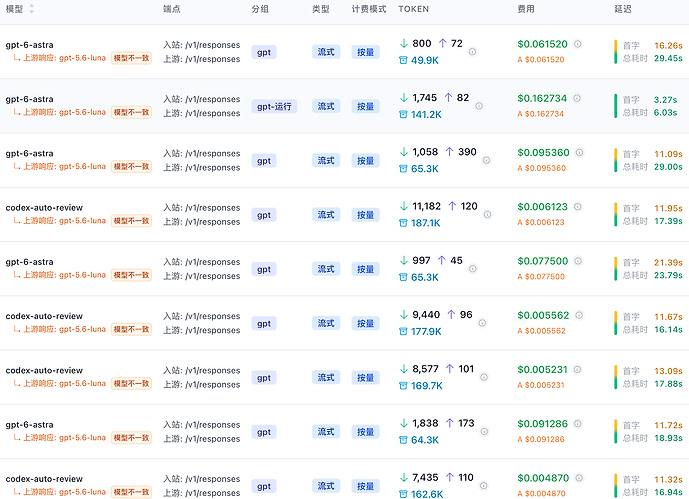Screen dimensions: 689x499
Task: Click the 流式 type tag in first row
Action: (326, 52)
